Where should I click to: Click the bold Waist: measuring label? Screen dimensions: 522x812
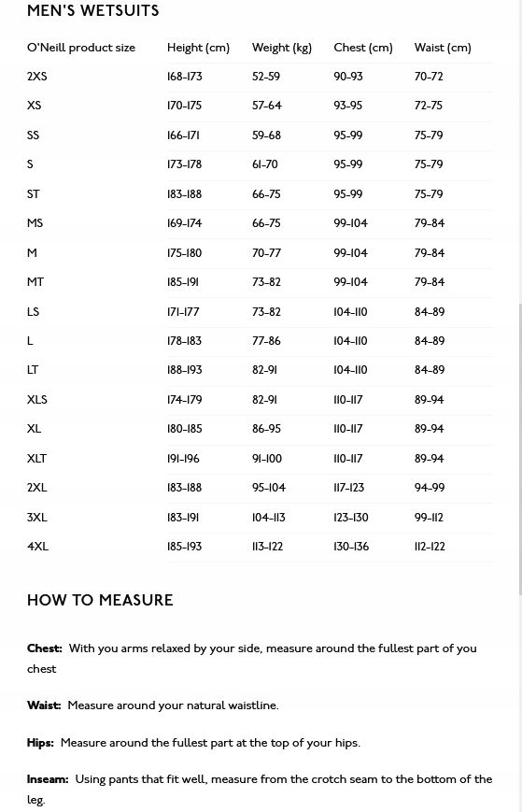pyautogui.click(x=44, y=705)
